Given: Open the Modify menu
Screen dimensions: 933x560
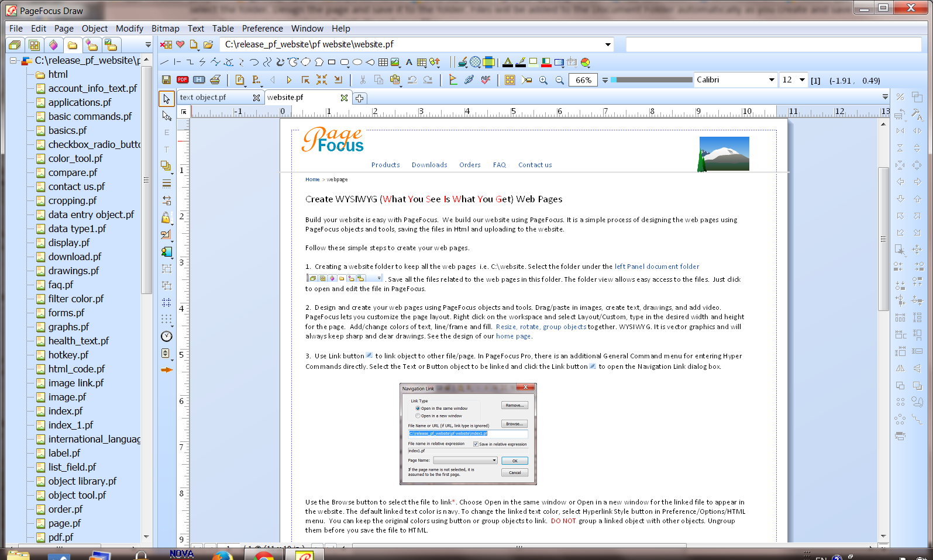Looking at the screenshot, I should coord(129,29).
